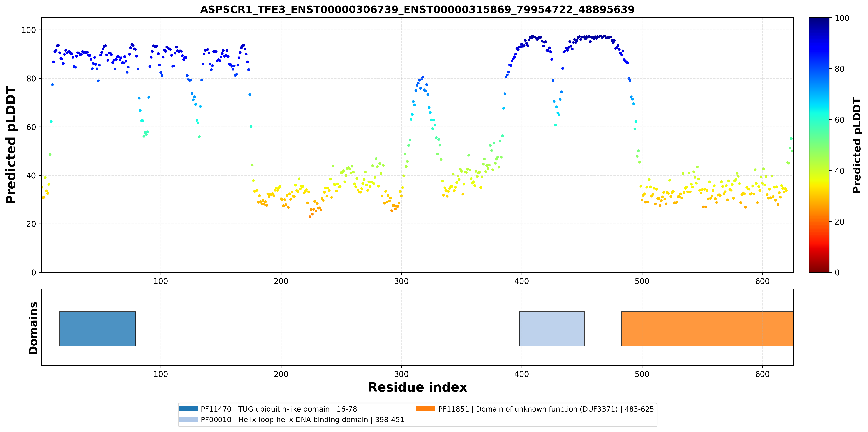Click the Predicted pLDDT y-axis label
Viewport: 868px width, 432px height.
[x=11, y=145]
